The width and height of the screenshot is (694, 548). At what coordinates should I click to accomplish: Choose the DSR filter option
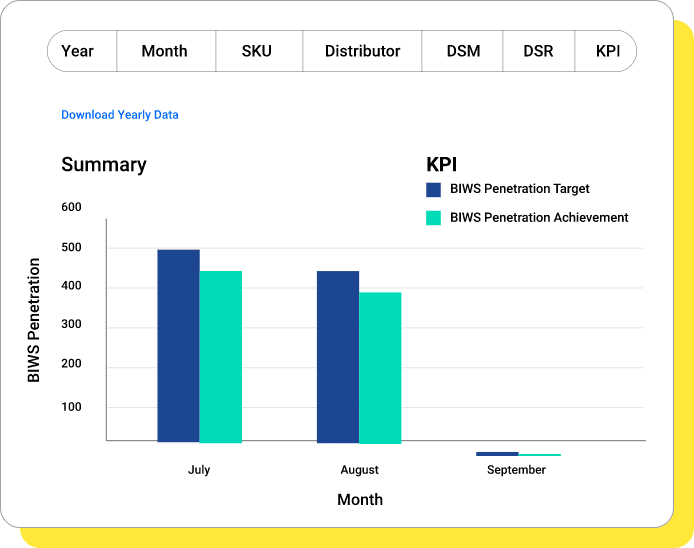coord(538,51)
